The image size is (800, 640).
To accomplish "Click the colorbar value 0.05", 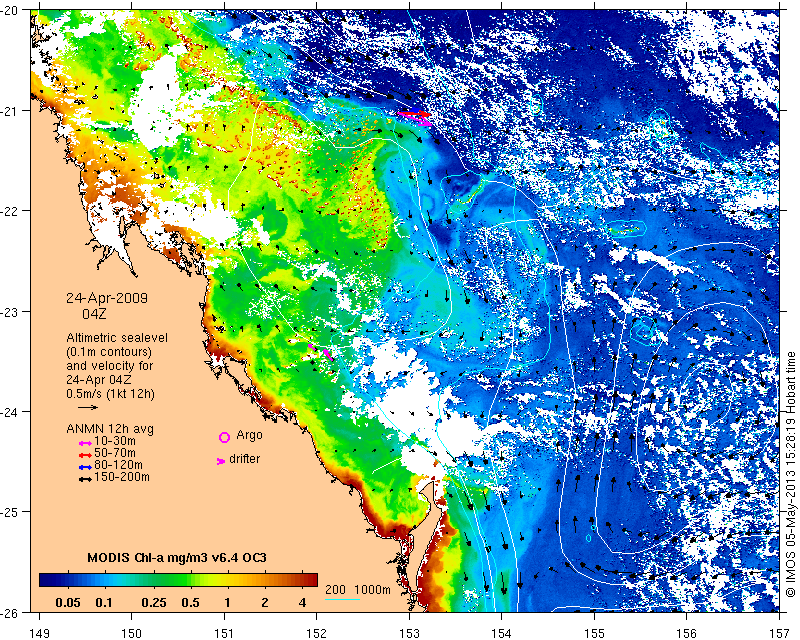I will [x=68, y=602].
